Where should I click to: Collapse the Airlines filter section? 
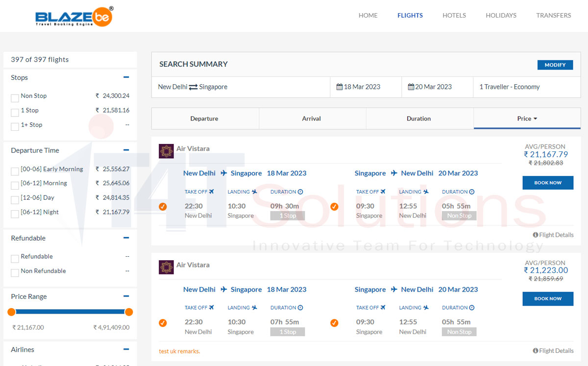[x=126, y=348]
